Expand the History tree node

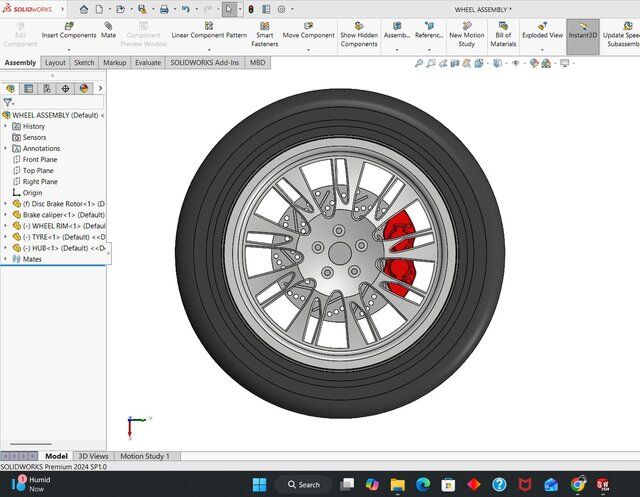[x=5, y=126]
